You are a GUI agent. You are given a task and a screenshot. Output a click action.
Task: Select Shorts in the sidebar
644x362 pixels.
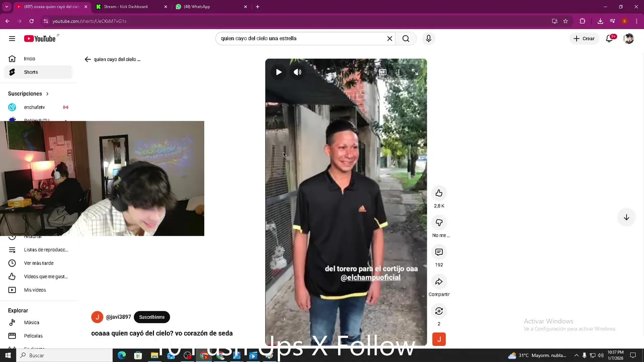(x=38, y=72)
